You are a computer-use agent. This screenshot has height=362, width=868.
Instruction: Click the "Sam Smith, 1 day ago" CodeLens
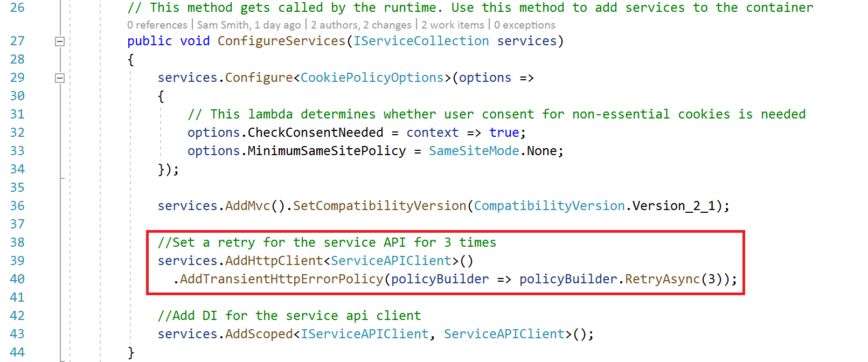tap(248, 25)
